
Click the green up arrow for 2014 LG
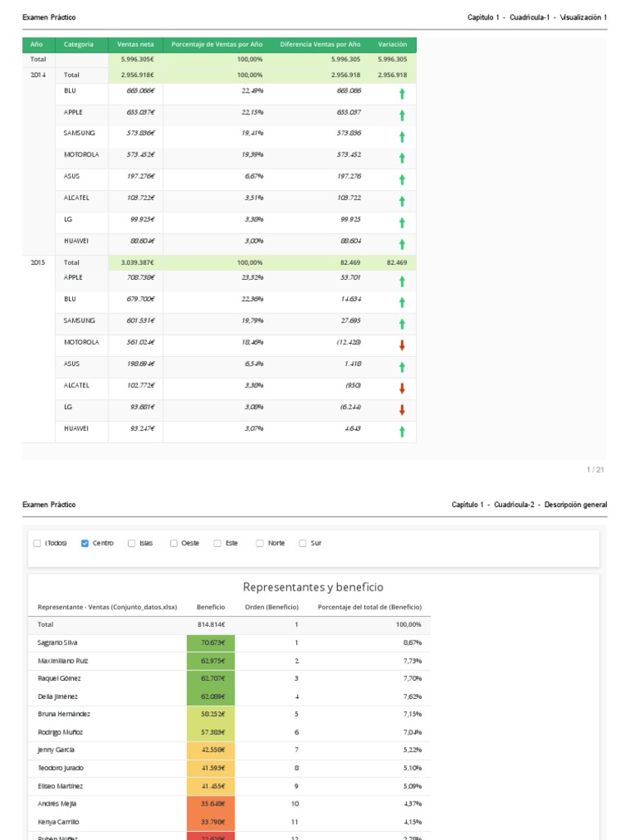tap(402, 222)
